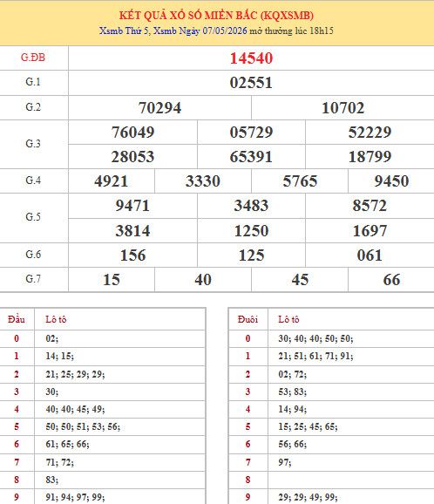Click the G.6 row label
The width and height of the screenshot is (434, 504).
33,255
